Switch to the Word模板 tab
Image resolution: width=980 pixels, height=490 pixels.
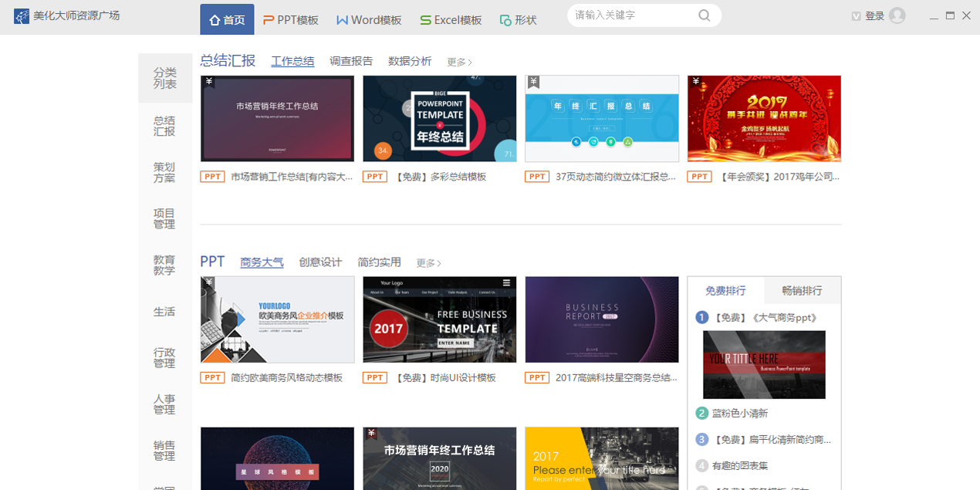coord(369,20)
